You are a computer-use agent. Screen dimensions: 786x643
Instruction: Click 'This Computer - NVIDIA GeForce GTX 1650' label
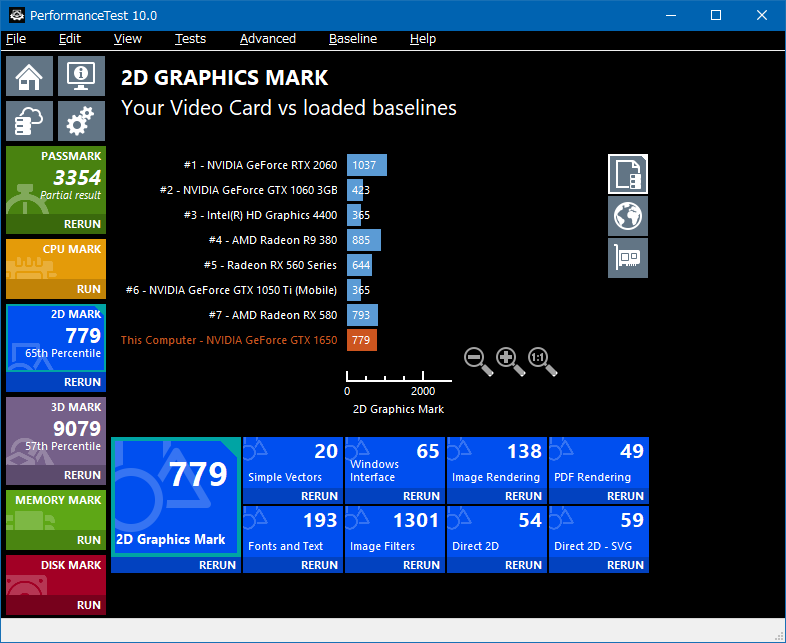click(x=229, y=340)
